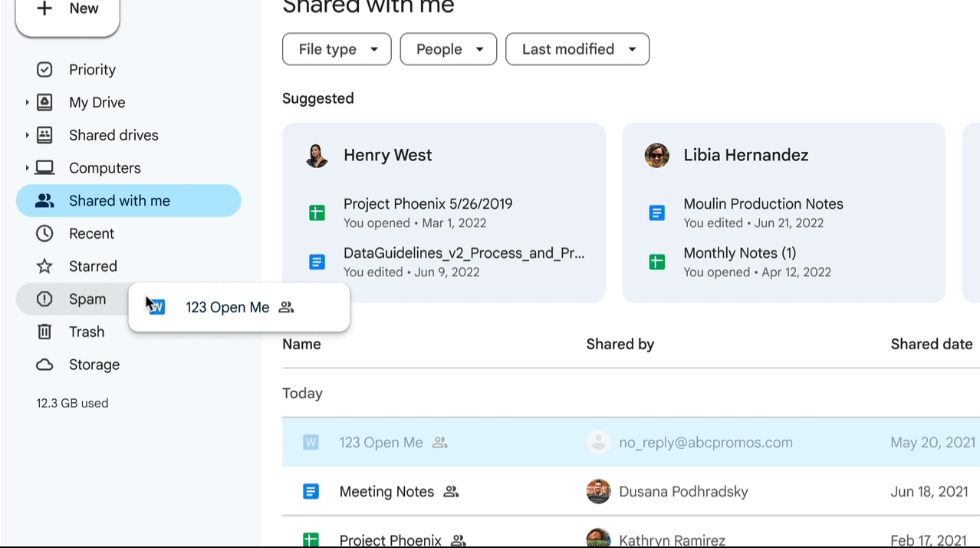
Task: Click the Google Sheets icon beside Project Phoenix
Action: [x=311, y=539]
